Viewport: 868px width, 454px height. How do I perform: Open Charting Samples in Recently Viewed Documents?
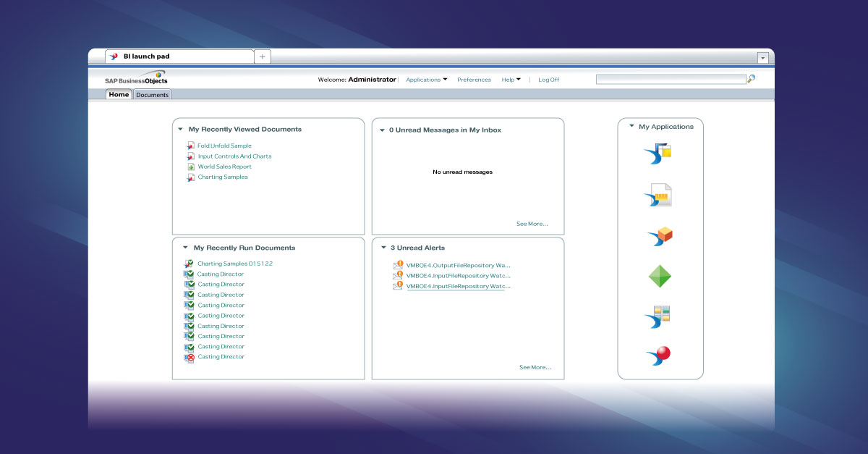pyautogui.click(x=223, y=177)
